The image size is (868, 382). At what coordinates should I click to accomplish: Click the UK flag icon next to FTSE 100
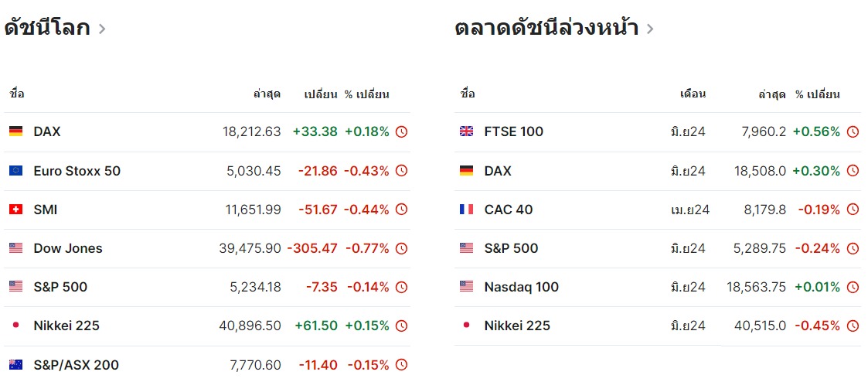tap(466, 131)
